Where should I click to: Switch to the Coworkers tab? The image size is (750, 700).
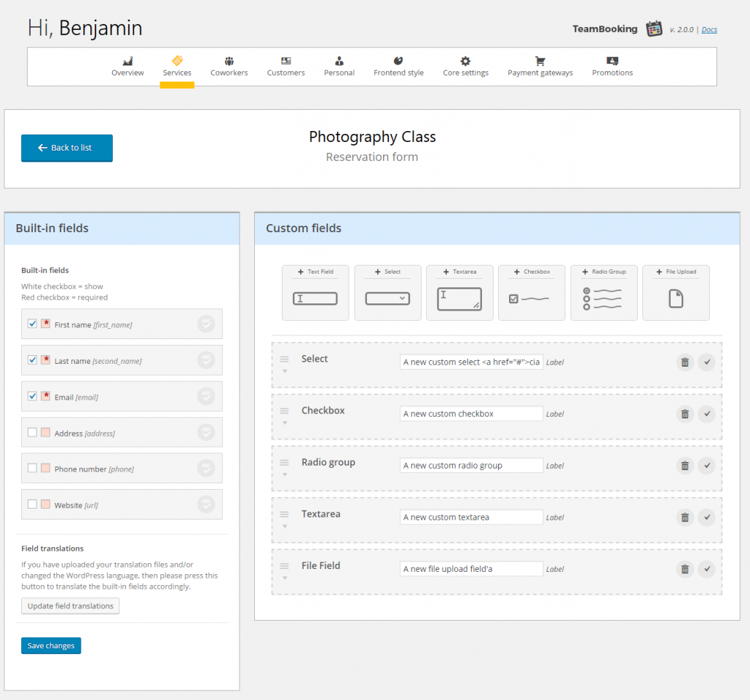[x=229, y=64]
